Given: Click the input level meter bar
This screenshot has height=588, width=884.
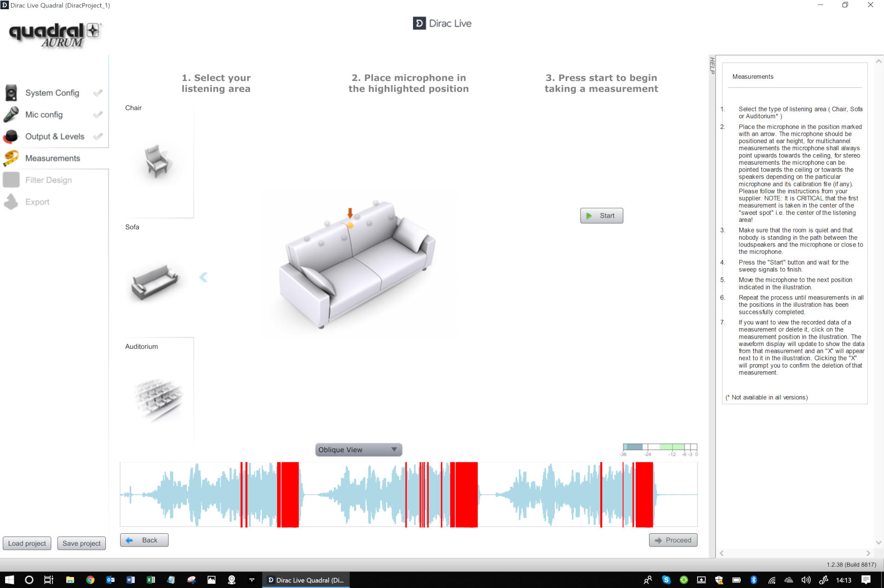Looking at the screenshot, I should click(x=659, y=447).
